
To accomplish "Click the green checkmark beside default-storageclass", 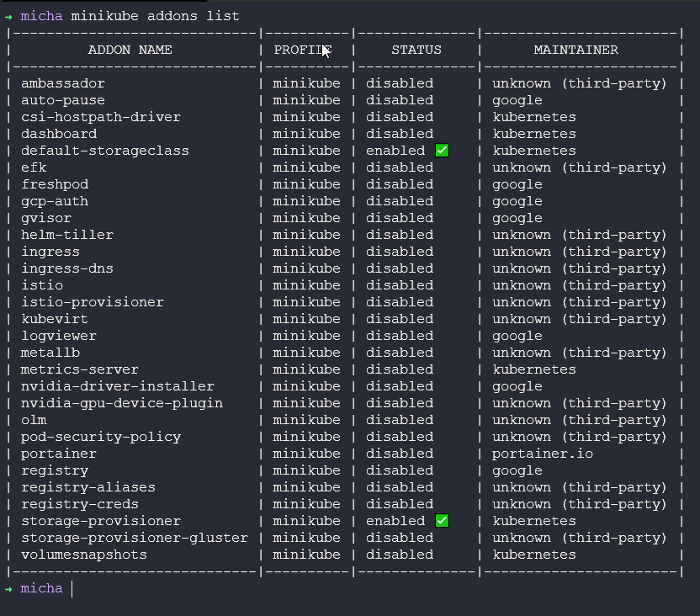I will pos(442,151).
